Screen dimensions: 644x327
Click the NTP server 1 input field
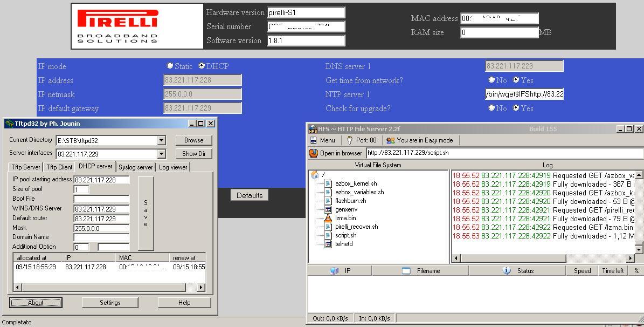[524, 94]
